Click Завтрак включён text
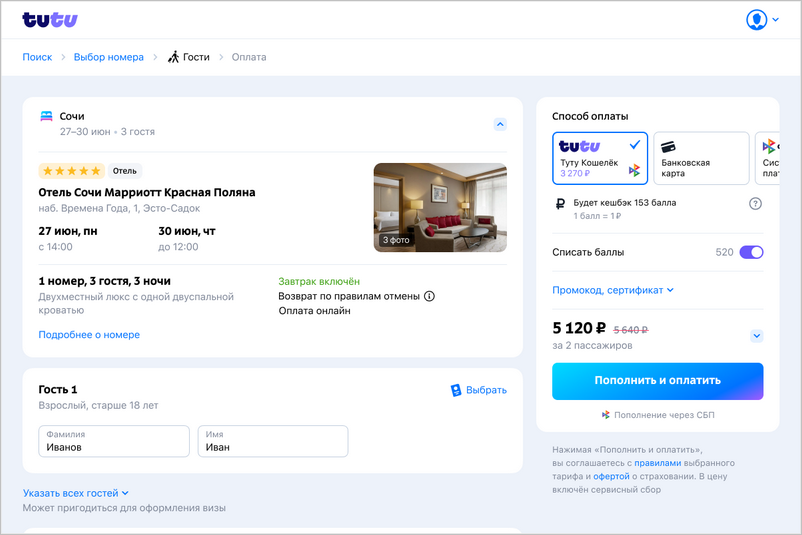The image size is (802, 535). coord(319,281)
